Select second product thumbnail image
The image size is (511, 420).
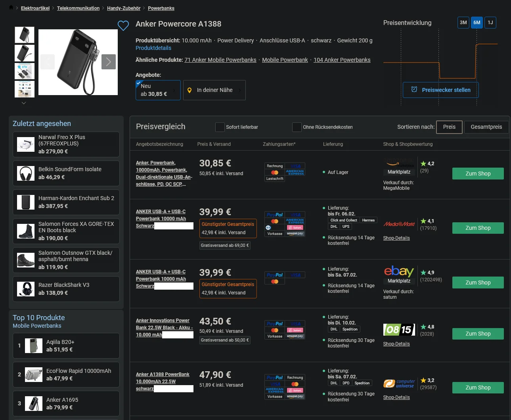(x=25, y=53)
